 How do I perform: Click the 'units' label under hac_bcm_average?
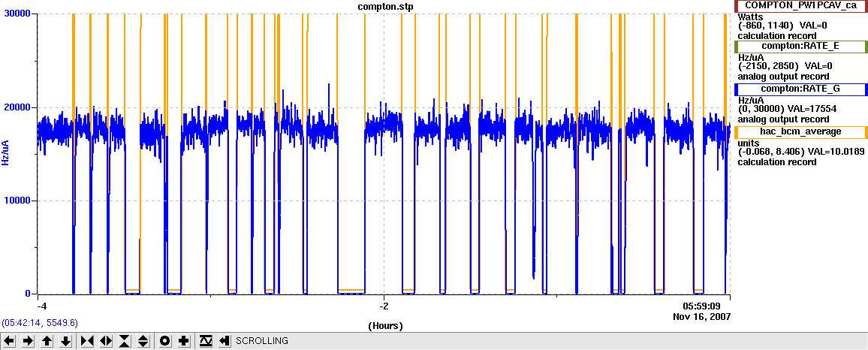pyautogui.click(x=749, y=143)
